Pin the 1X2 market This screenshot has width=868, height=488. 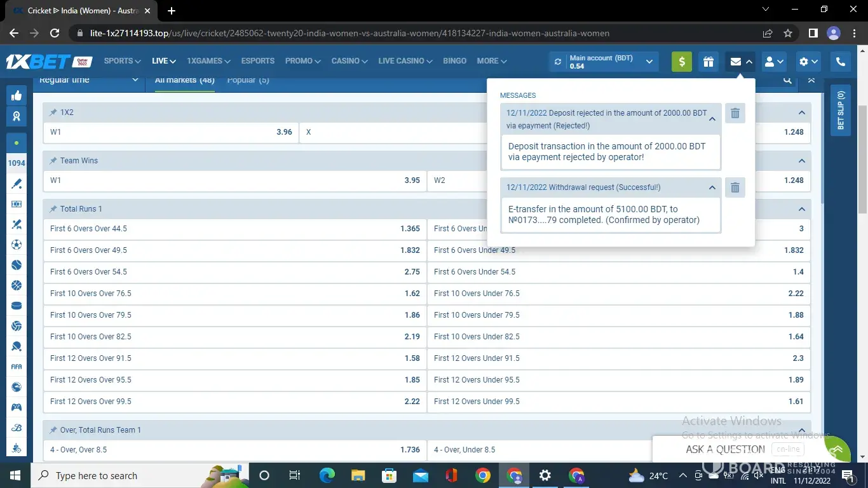(x=53, y=112)
